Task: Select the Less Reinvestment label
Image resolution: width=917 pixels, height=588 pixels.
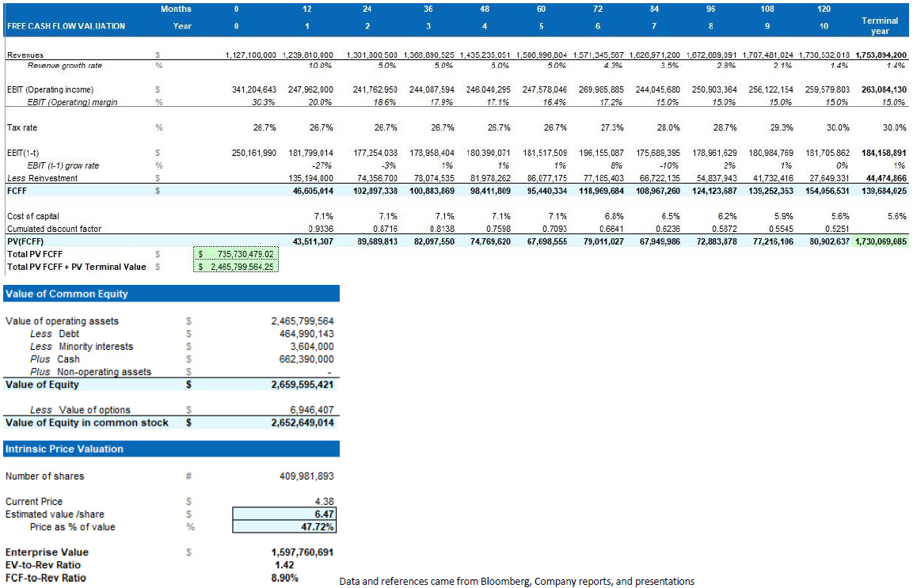Action: [42, 178]
